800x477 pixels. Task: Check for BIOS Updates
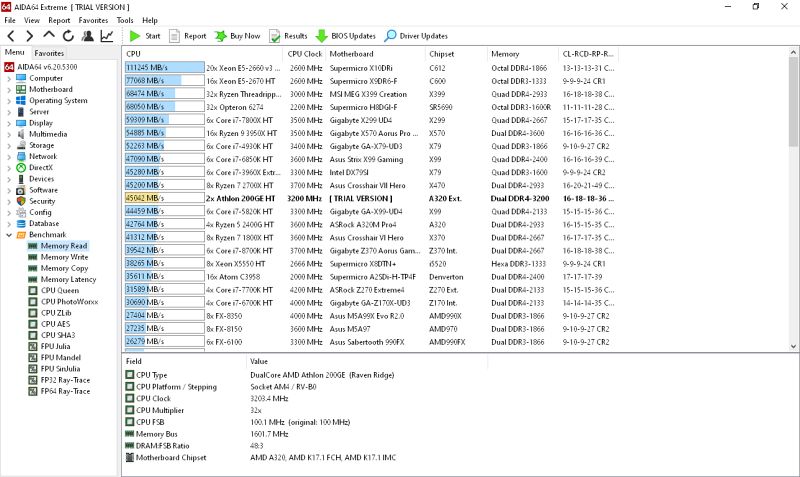coord(346,36)
